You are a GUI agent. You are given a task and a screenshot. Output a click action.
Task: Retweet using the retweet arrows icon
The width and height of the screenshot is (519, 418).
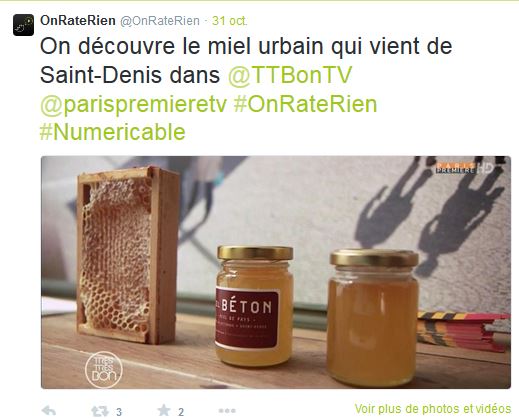(x=100, y=411)
